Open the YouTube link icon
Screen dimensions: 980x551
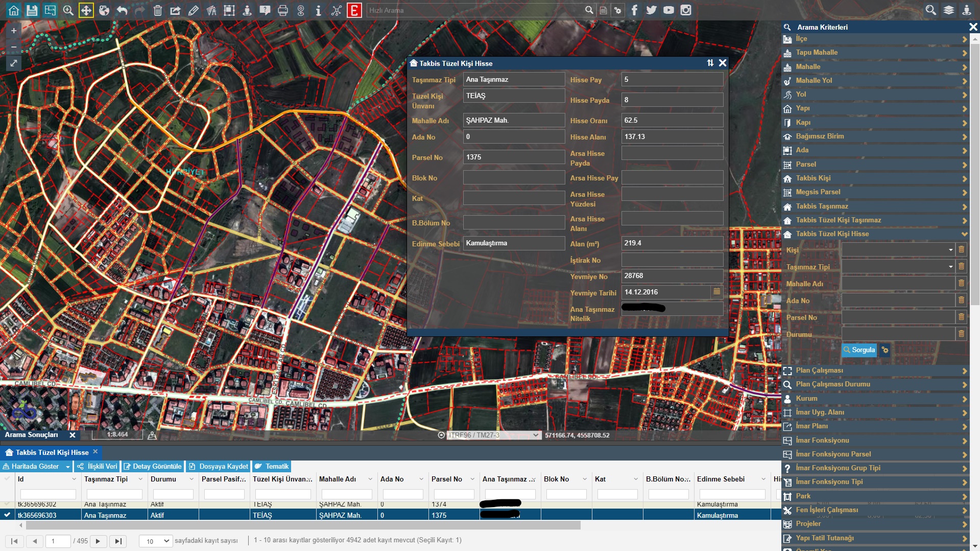[668, 10]
